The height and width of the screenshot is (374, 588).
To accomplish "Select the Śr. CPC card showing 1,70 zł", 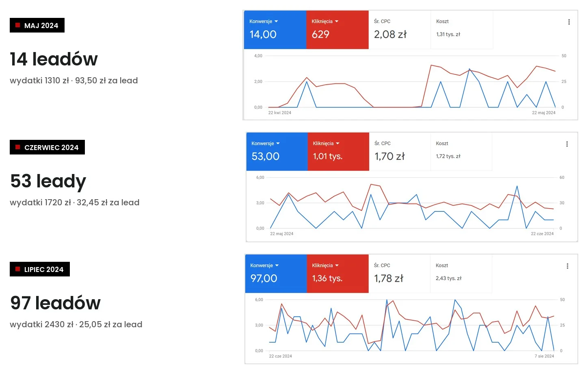I will click(400, 152).
